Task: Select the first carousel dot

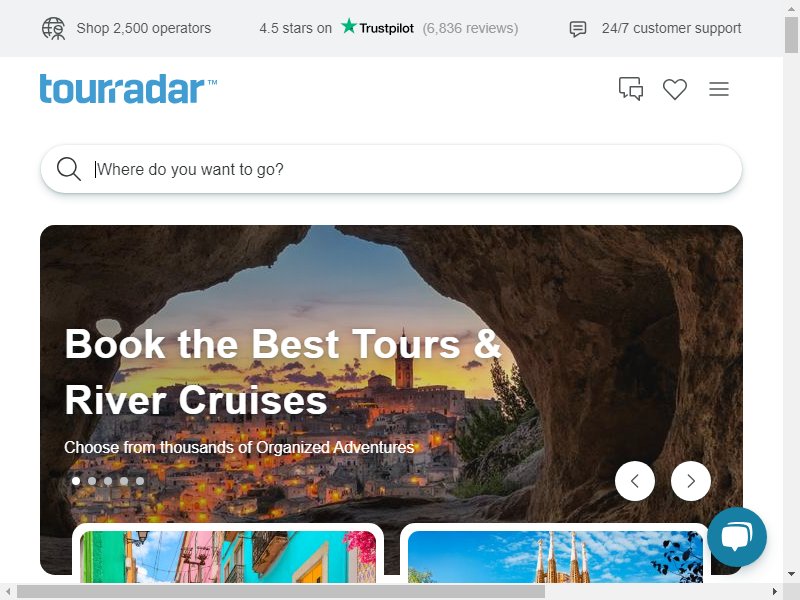Action: point(76,481)
